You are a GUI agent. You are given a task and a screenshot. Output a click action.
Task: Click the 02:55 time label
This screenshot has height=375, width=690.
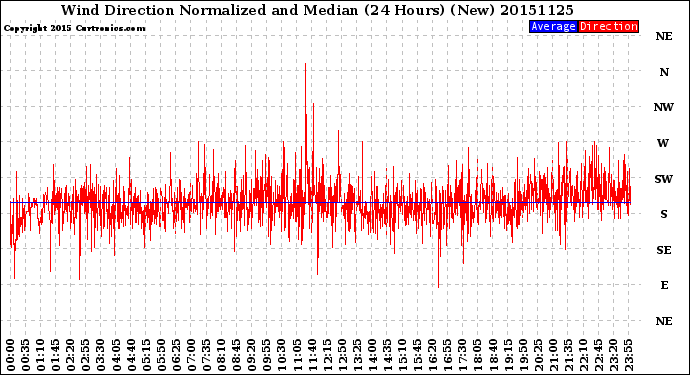click(86, 355)
